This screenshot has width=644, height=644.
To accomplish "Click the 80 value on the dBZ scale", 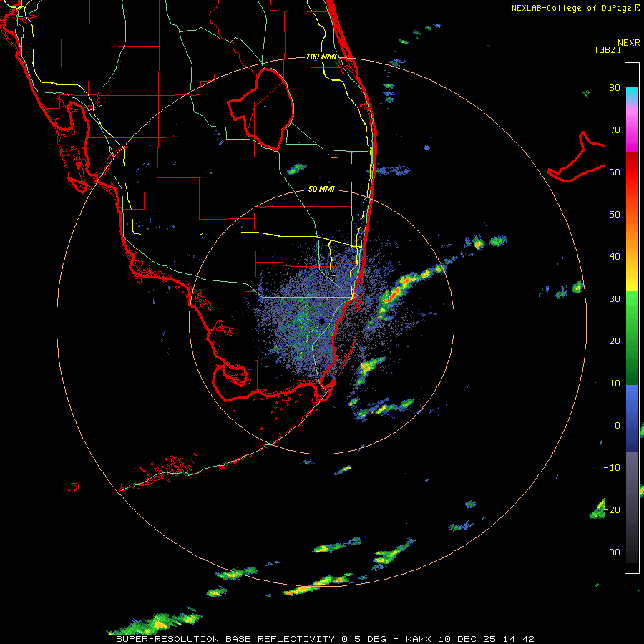I will click(x=615, y=88).
